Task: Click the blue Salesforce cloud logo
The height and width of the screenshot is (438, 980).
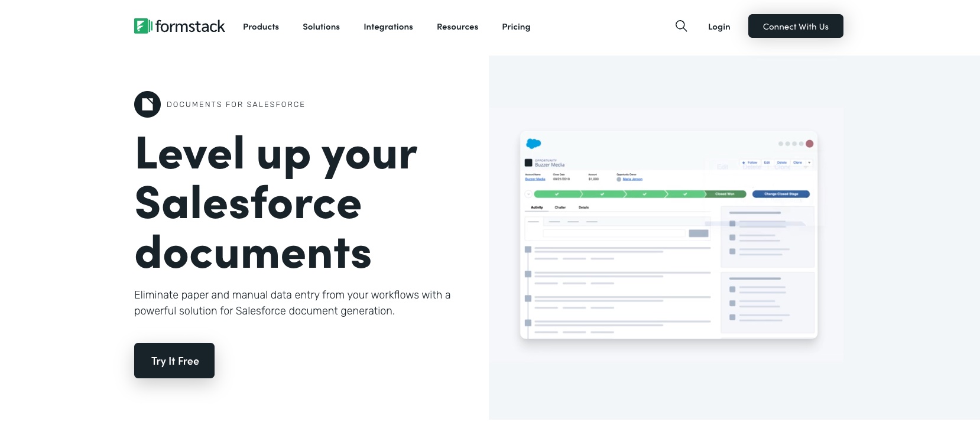Action: pos(533,144)
